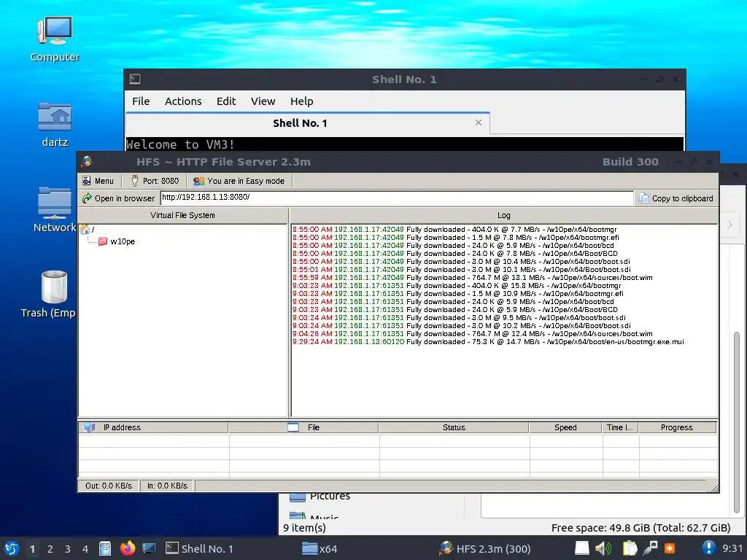Click the network connection tray icon
Screen dimensions: 747x560
coord(650,548)
